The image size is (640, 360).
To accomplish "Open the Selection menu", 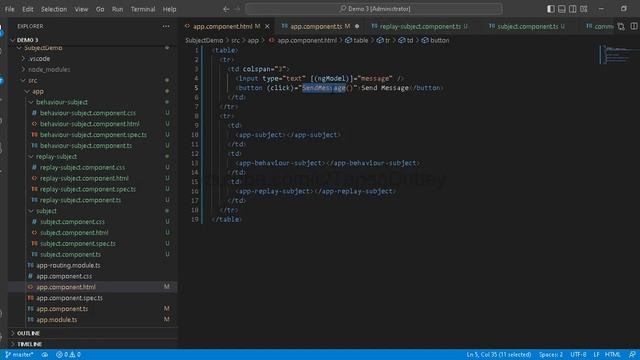I will coord(54,9).
